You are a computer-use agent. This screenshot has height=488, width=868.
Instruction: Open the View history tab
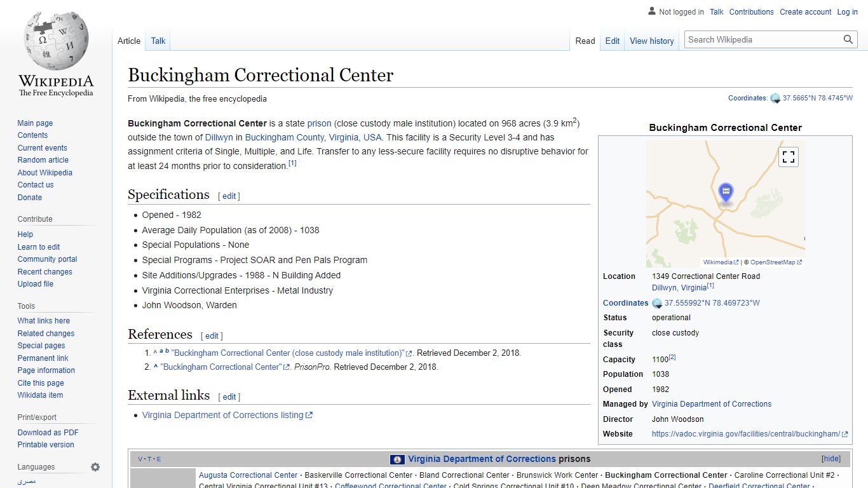(651, 41)
